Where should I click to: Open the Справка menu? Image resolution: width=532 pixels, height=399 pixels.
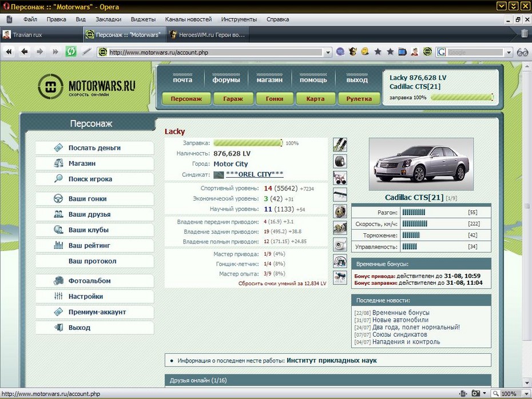[277, 19]
